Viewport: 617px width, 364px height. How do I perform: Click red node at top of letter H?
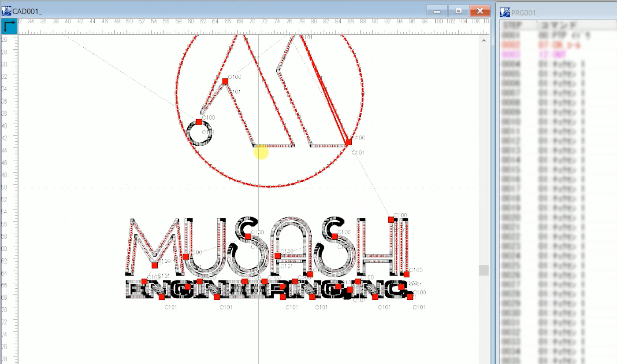pyautogui.click(x=390, y=219)
